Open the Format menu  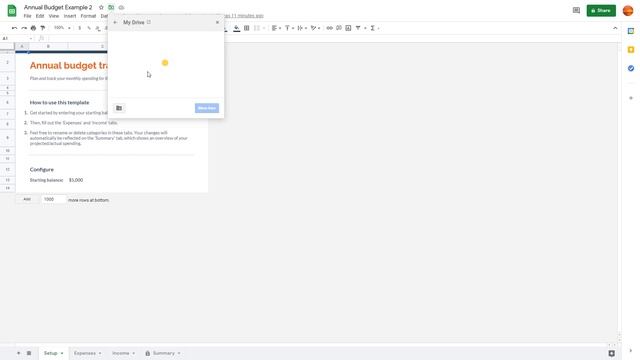[88, 16]
